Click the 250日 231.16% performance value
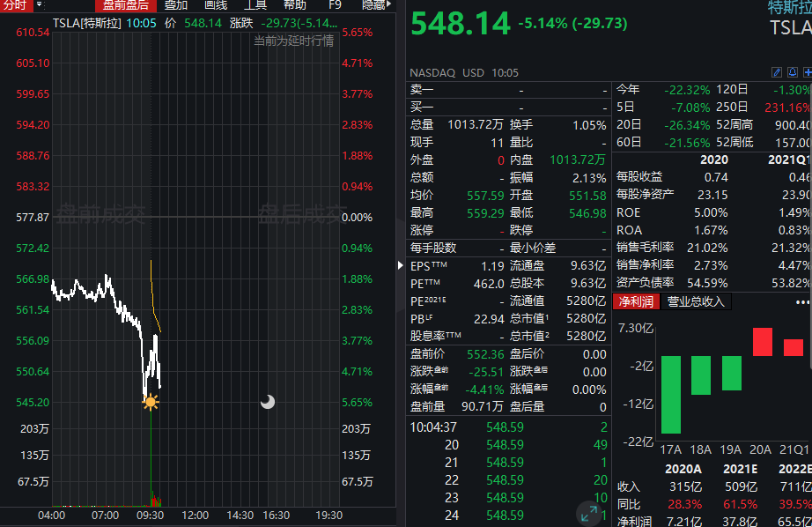The image size is (812, 527). tap(787, 108)
